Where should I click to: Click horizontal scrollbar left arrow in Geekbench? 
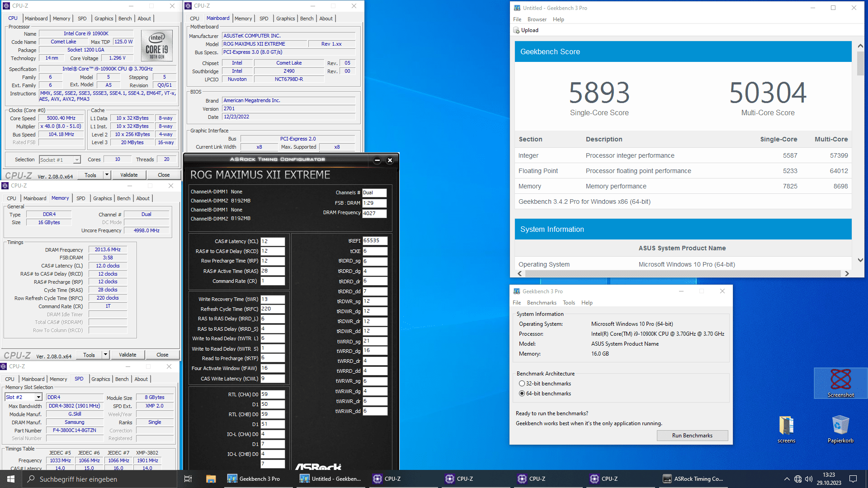pos(519,274)
